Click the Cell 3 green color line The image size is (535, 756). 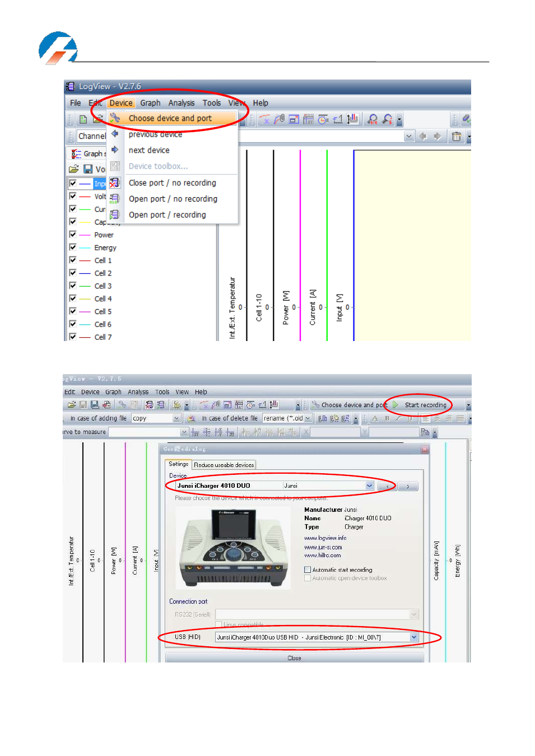tap(85, 286)
